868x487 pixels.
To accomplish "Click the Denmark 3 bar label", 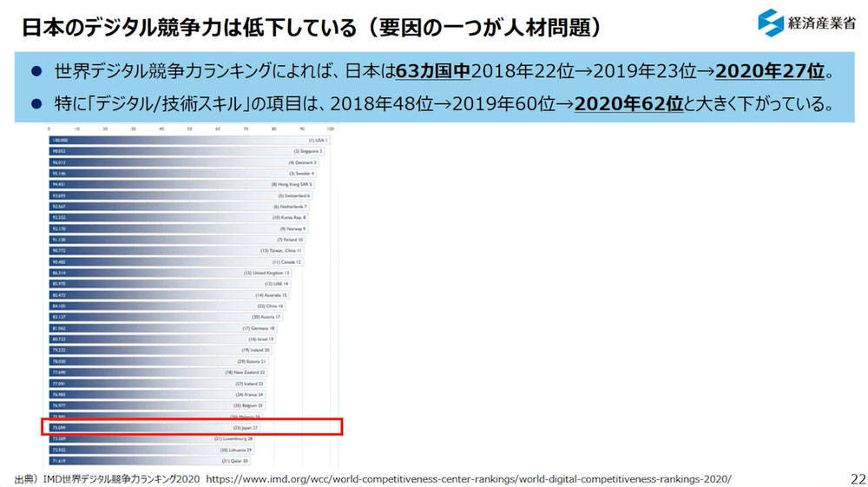I will tap(302, 162).
